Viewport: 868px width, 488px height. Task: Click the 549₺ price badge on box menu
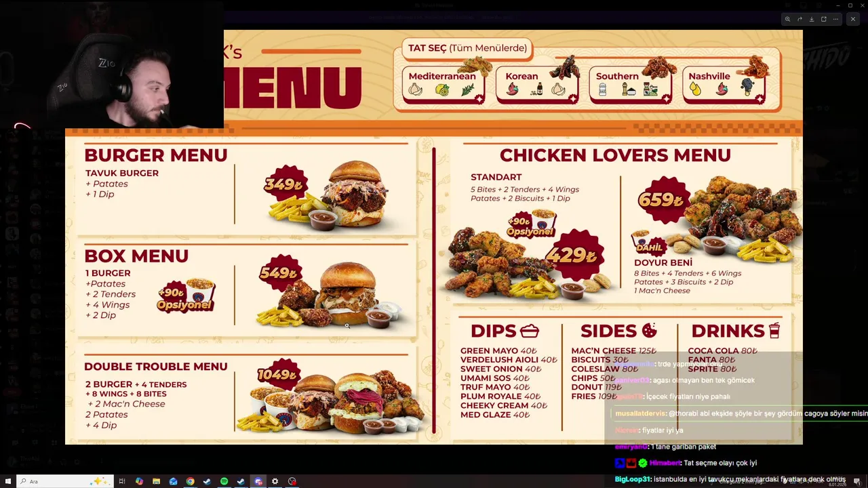(279, 273)
